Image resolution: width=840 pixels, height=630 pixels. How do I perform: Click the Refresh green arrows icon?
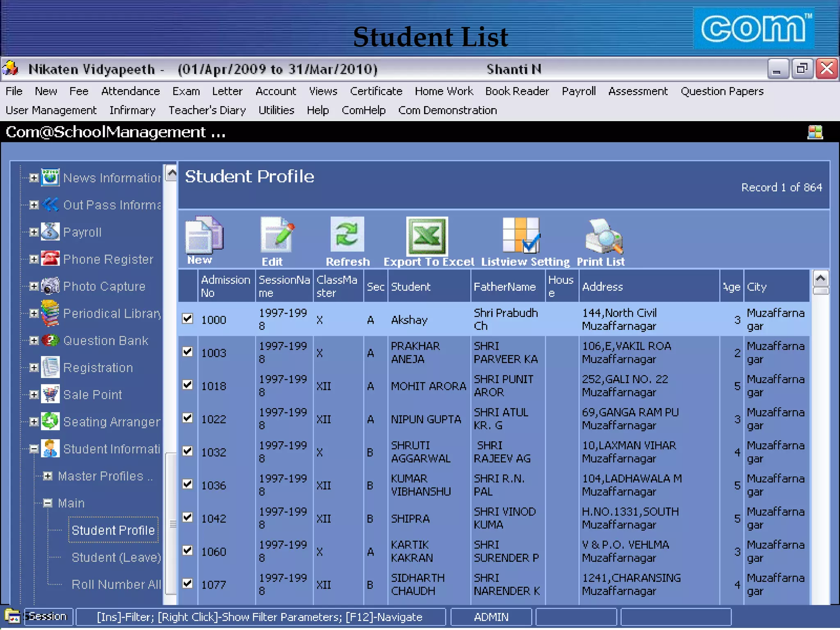pyautogui.click(x=347, y=234)
